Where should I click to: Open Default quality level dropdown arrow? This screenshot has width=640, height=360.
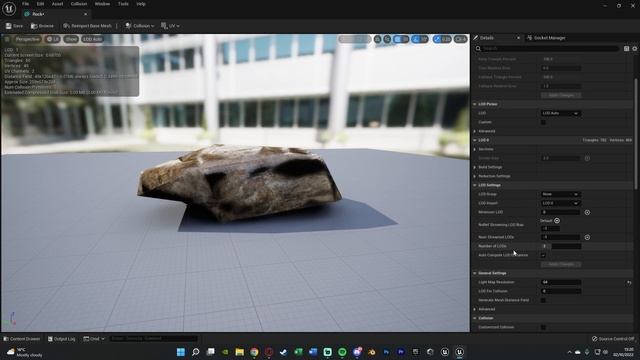557,220
